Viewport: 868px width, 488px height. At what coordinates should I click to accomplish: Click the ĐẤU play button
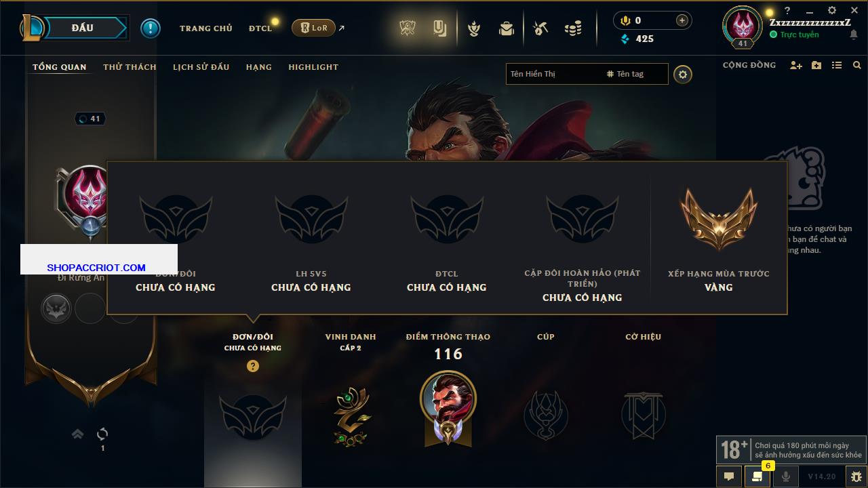click(x=83, y=28)
